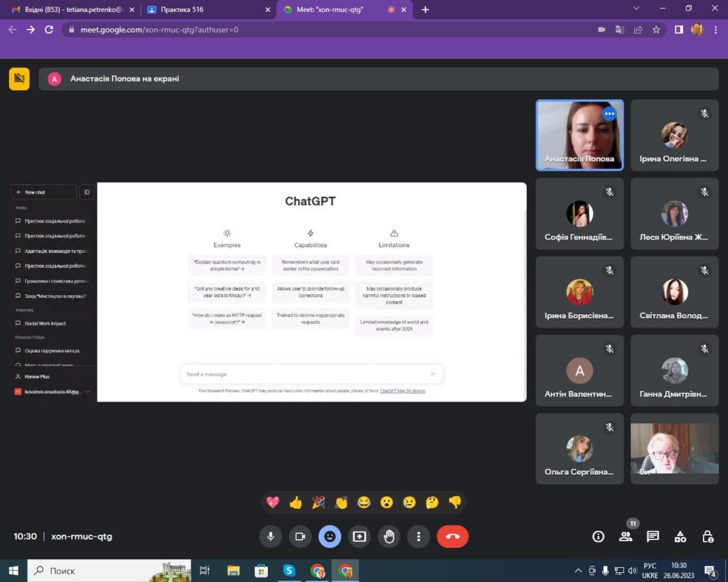Open the emoji reactions button

pyautogui.click(x=329, y=537)
